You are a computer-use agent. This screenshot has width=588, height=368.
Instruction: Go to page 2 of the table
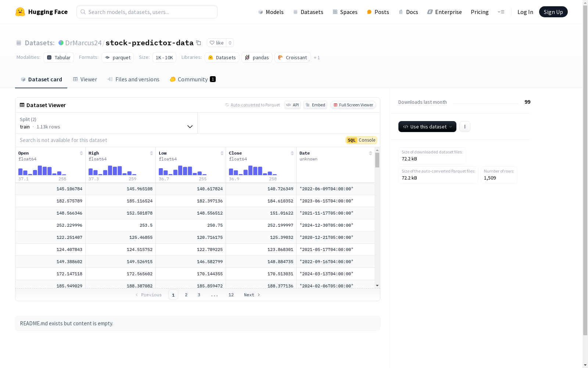click(186, 295)
